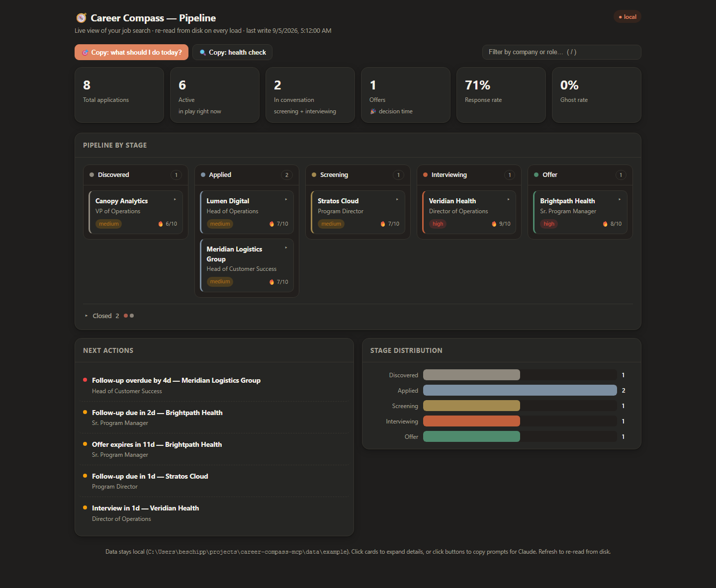Click the Active applications stat card
The width and height of the screenshot is (716, 588).
[215, 95]
